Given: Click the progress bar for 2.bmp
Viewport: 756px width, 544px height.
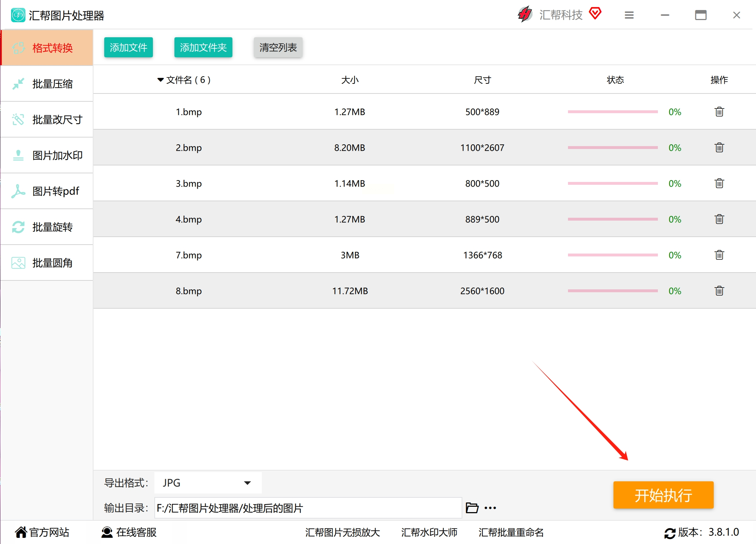Looking at the screenshot, I should [612, 148].
